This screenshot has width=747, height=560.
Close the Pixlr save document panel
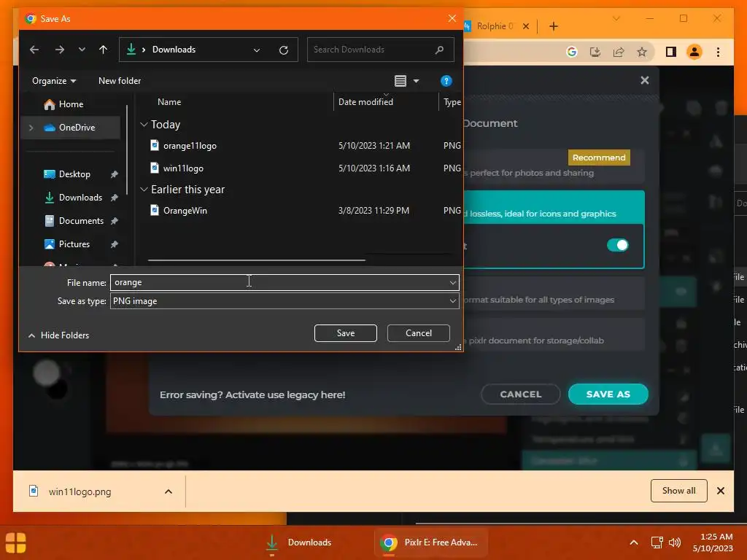(x=645, y=80)
